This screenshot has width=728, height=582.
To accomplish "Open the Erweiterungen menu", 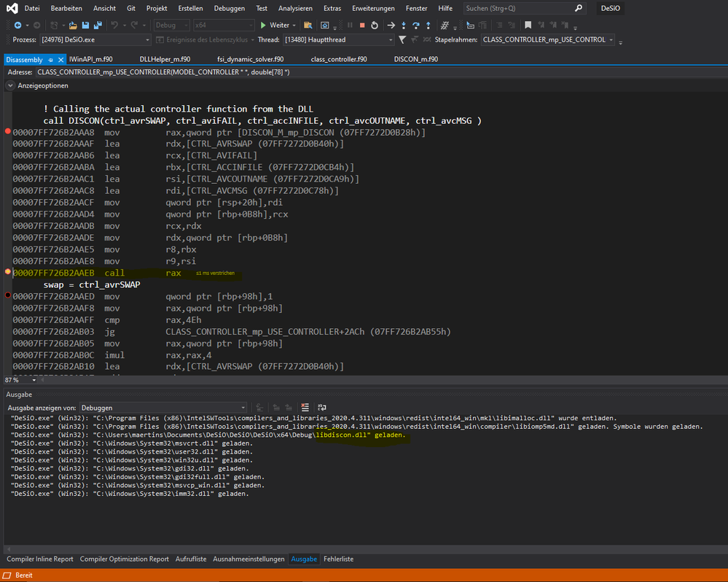I will coord(373,8).
